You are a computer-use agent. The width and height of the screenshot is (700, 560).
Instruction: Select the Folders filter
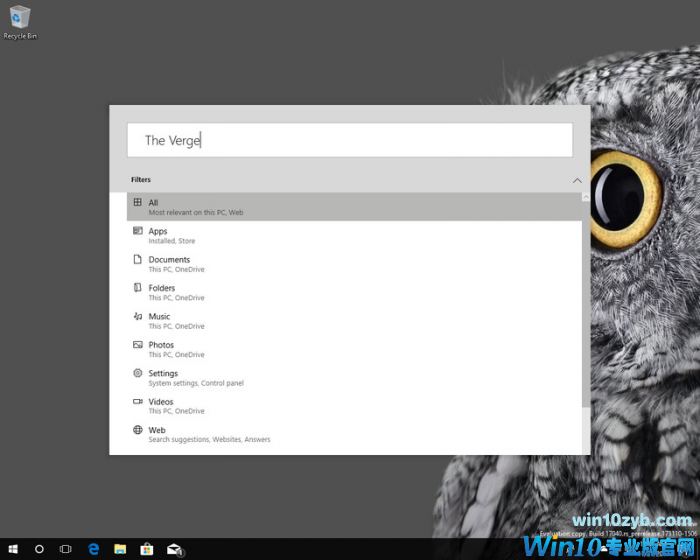[350, 292]
